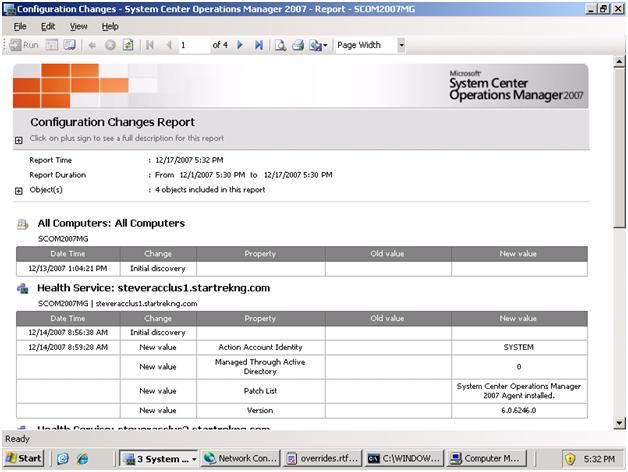Open the File menu
Screen dimensions: 628x472
point(20,26)
